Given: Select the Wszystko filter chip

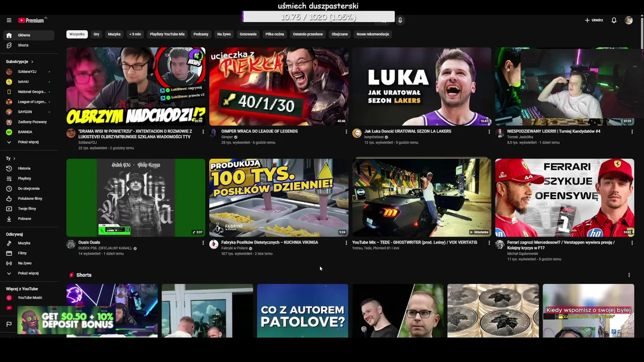Looking at the screenshot, I should pyautogui.click(x=77, y=34).
